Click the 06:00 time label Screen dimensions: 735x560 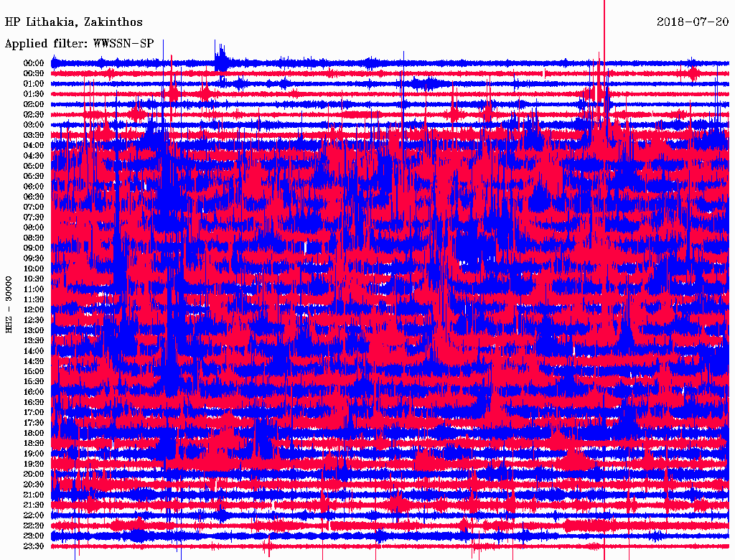(x=34, y=187)
